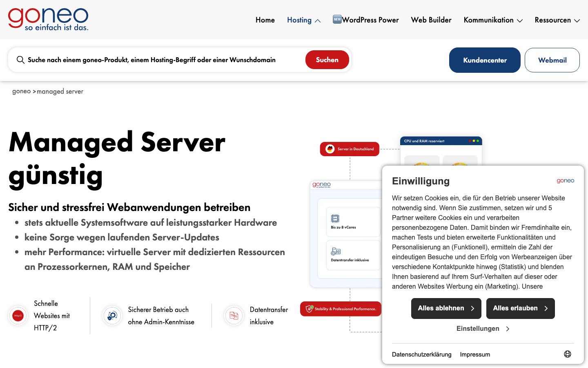Click the search magnifier icon
The width and height of the screenshot is (588, 368).
coord(20,60)
